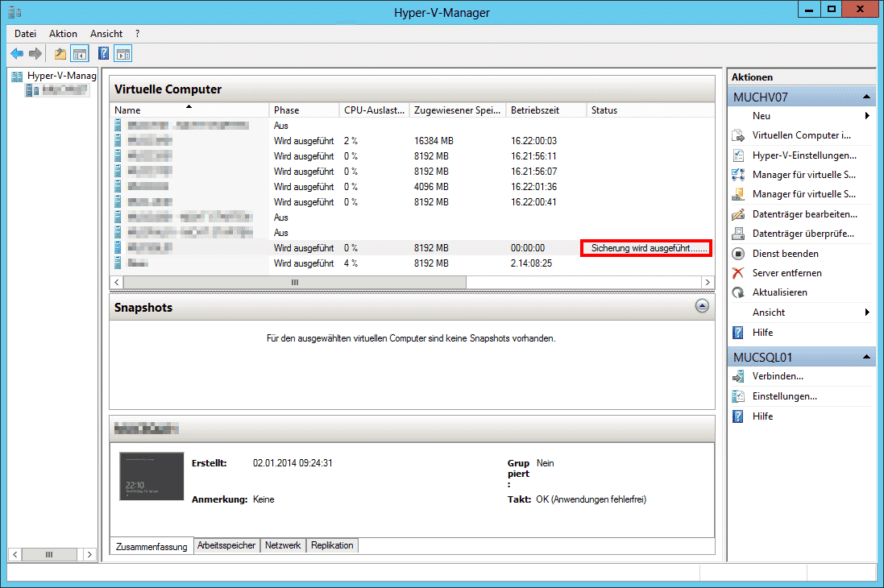Sort by the Betriebszeit column header

pyautogui.click(x=546, y=110)
